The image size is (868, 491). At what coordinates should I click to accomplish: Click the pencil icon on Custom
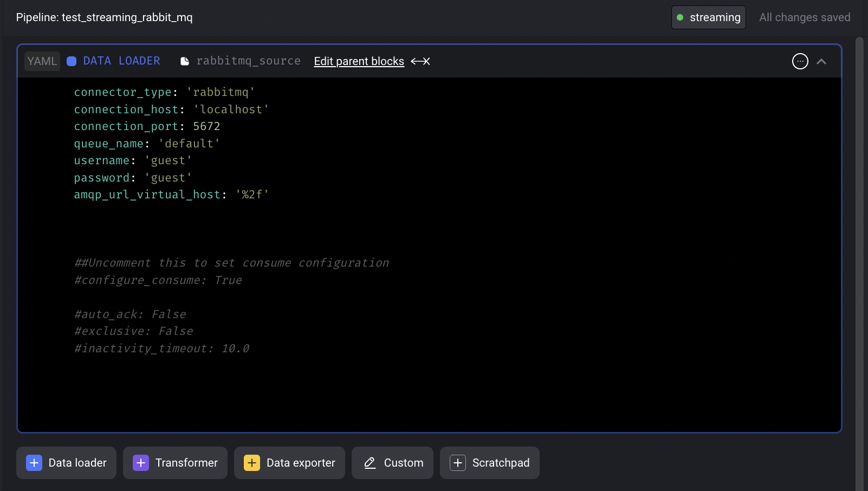[x=370, y=463]
